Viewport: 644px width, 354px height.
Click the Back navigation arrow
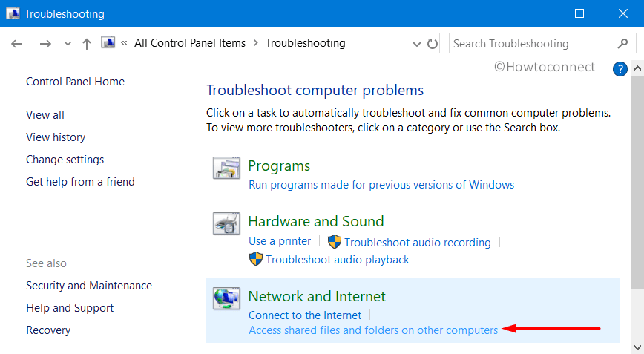[17, 43]
